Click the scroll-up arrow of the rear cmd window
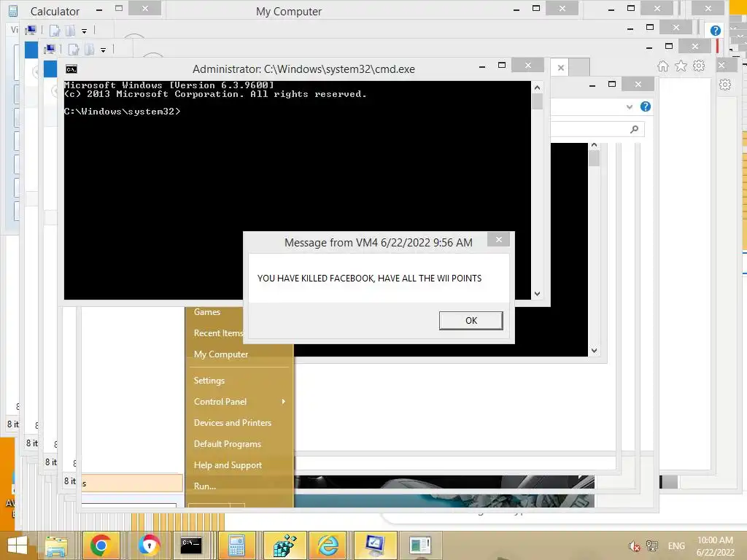This screenshot has width=747, height=560. (594, 145)
